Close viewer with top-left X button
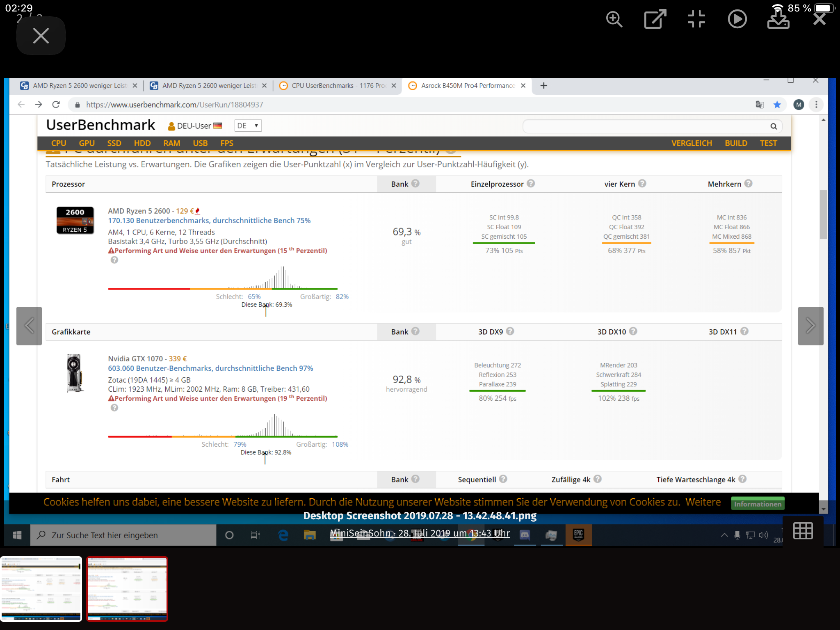Image resolution: width=840 pixels, height=630 pixels. pyautogui.click(x=41, y=36)
